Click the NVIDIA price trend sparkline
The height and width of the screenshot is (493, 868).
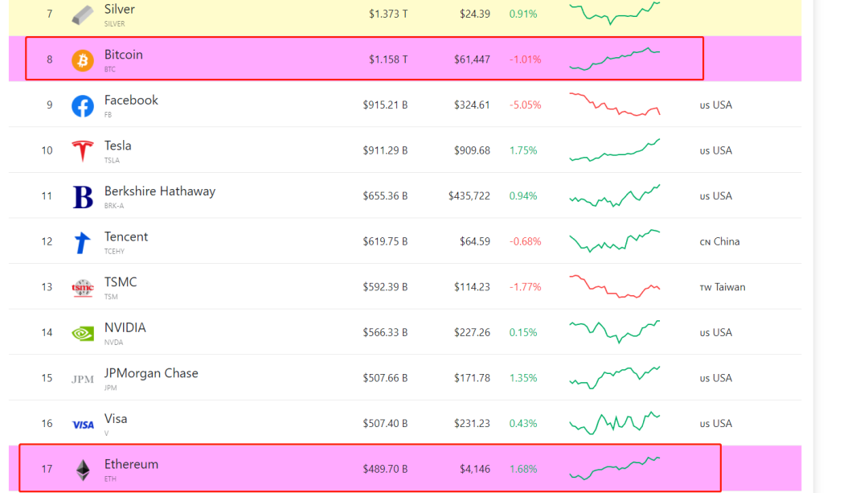tap(615, 331)
